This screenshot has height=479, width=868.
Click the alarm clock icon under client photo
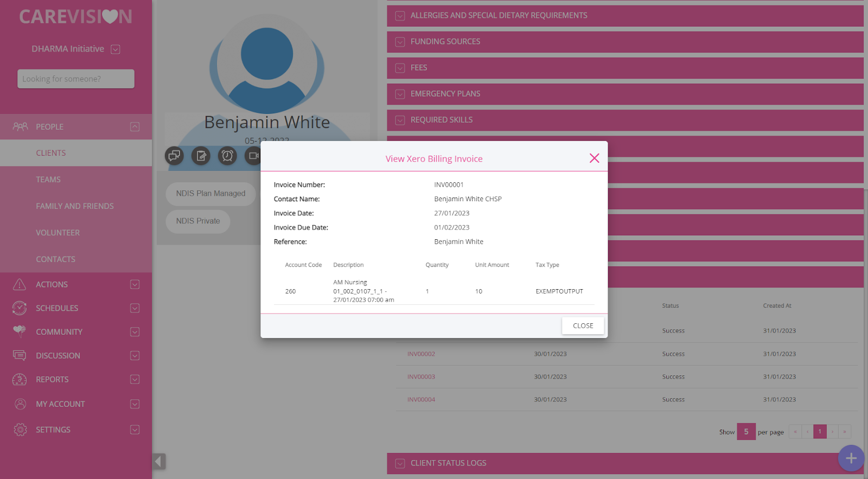click(x=227, y=156)
